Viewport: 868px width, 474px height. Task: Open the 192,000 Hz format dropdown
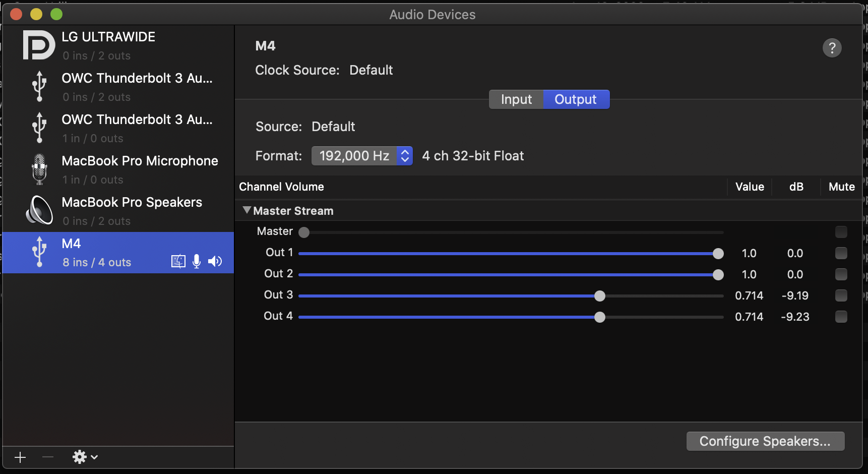(362, 156)
